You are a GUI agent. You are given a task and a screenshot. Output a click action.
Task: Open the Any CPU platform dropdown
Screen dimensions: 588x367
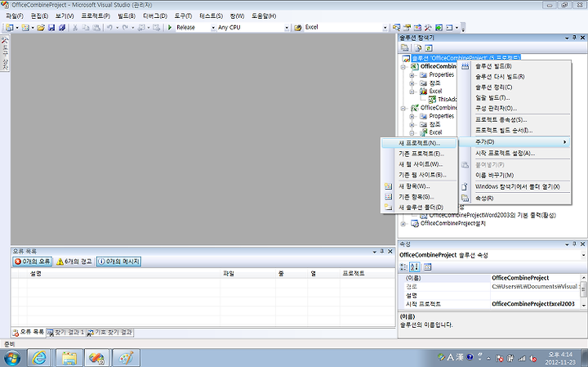point(287,28)
